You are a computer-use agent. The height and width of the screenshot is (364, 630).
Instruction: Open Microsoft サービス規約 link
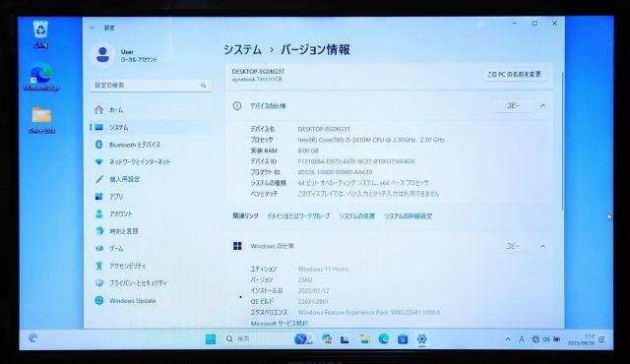tap(280, 323)
